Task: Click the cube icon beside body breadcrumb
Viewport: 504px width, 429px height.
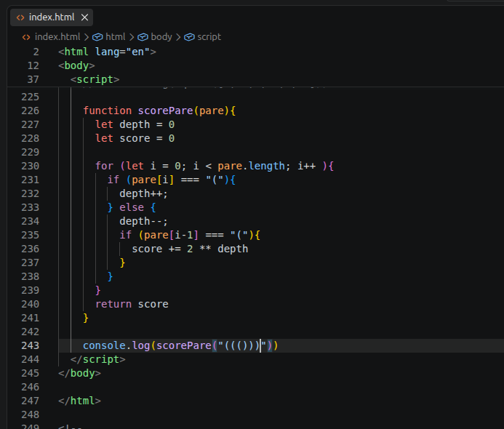Action: click(143, 37)
